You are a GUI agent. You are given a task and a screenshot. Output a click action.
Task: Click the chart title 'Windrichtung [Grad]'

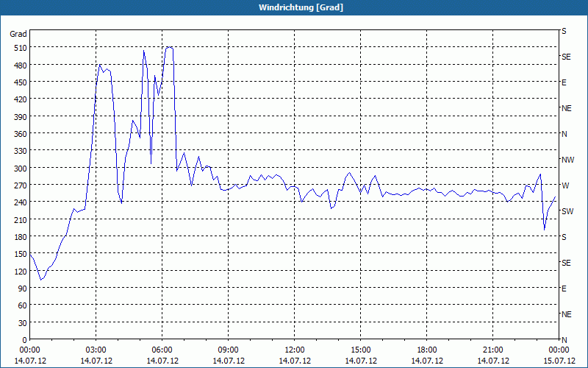pyautogui.click(x=301, y=7)
